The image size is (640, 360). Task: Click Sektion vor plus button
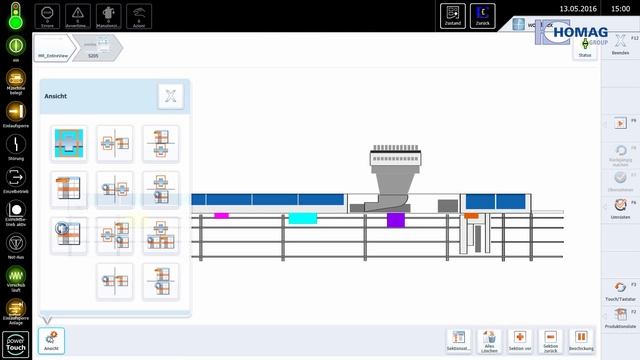(x=520, y=341)
